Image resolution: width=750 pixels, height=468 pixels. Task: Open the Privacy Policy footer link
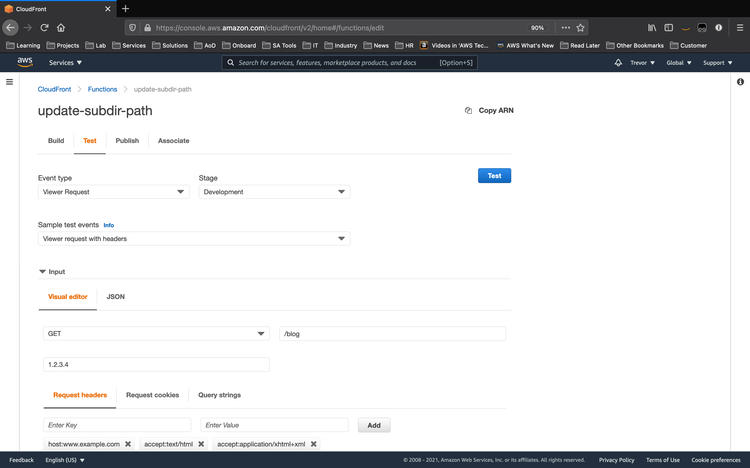pyautogui.click(x=617, y=460)
